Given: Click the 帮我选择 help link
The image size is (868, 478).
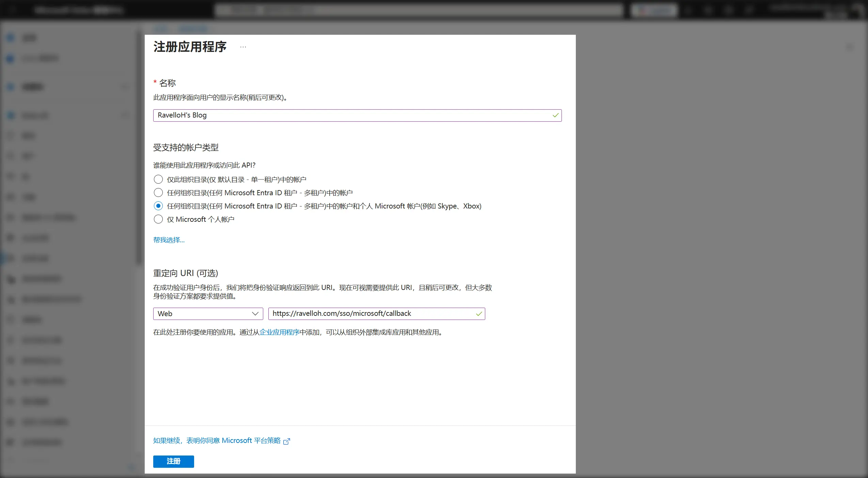Looking at the screenshot, I should pyautogui.click(x=169, y=240).
